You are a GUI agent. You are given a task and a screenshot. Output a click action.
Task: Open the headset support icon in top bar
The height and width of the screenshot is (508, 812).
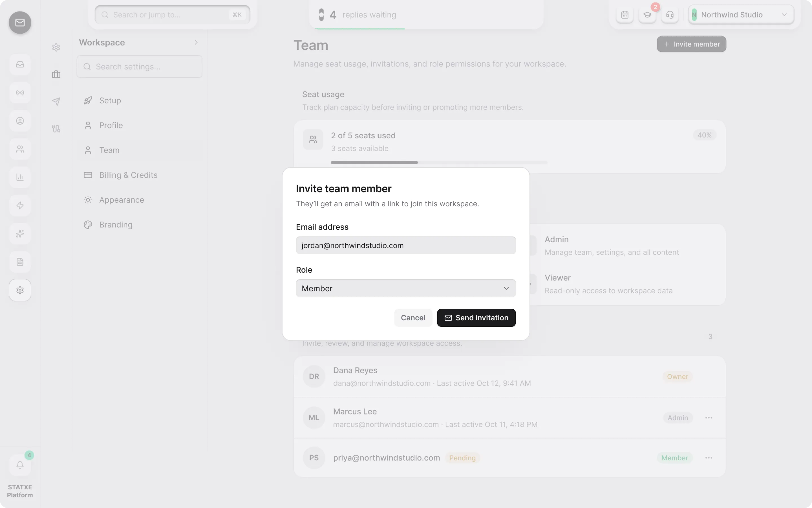pos(670,15)
